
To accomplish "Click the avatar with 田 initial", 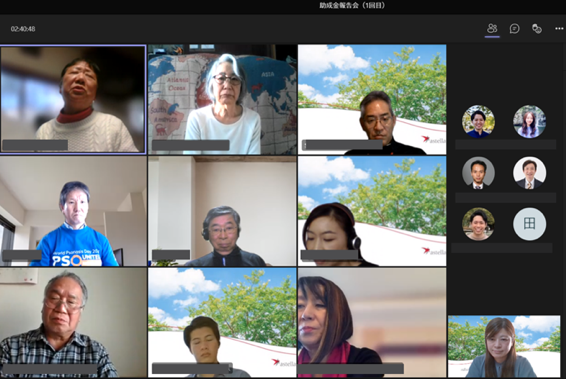I will pos(530,224).
